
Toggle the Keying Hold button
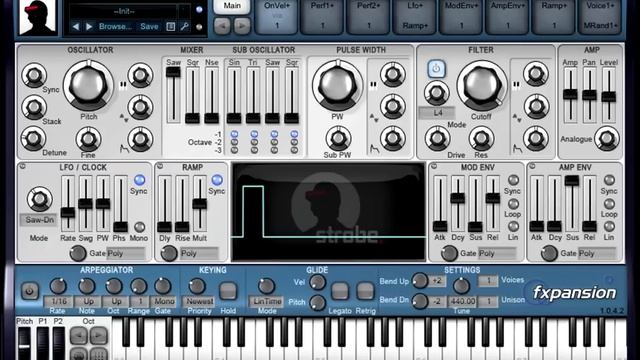pyautogui.click(x=228, y=291)
